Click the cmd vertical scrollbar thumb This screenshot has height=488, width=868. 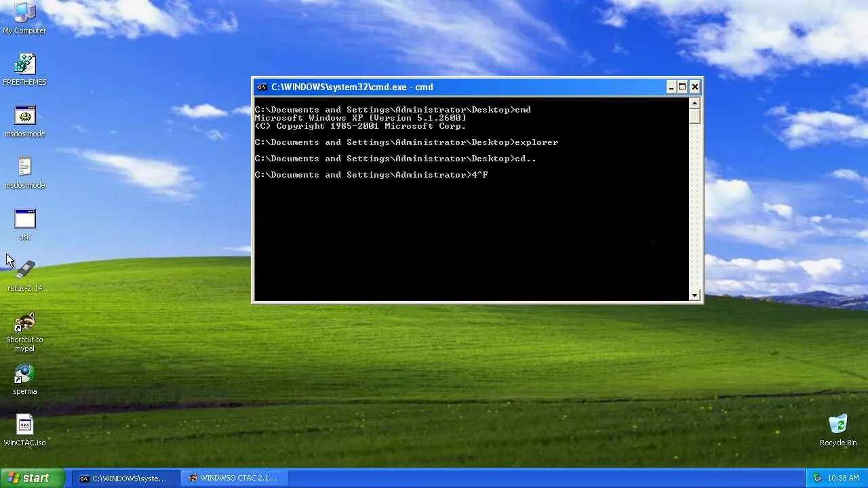(694, 116)
